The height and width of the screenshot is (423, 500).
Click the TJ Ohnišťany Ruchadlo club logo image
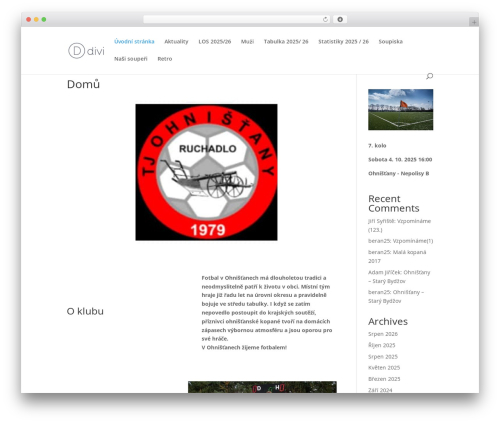206,172
